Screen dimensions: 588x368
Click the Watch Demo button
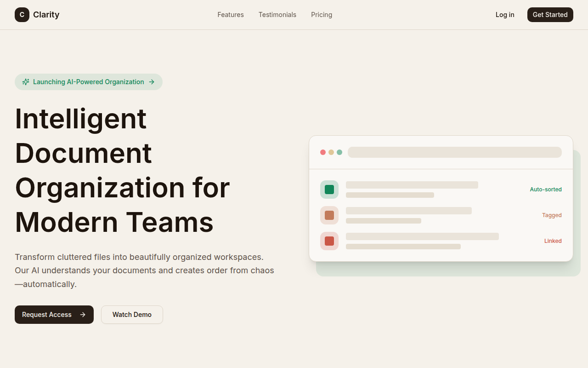point(132,314)
